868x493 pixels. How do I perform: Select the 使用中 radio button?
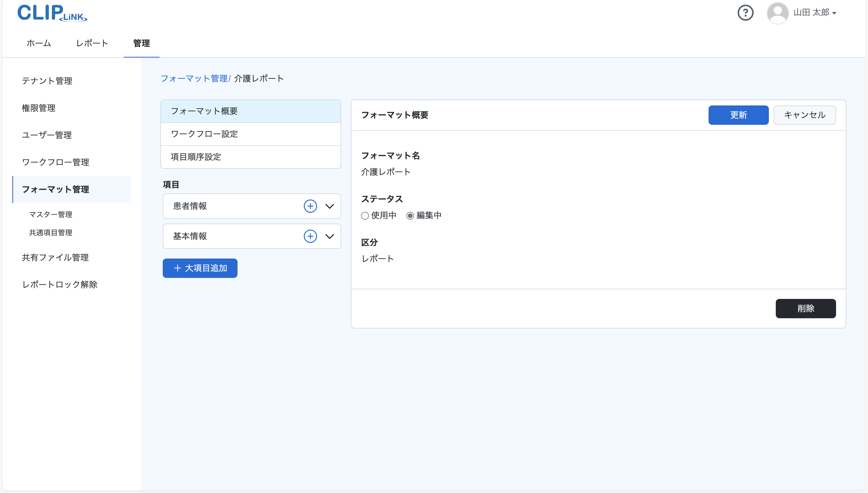tap(365, 216)
